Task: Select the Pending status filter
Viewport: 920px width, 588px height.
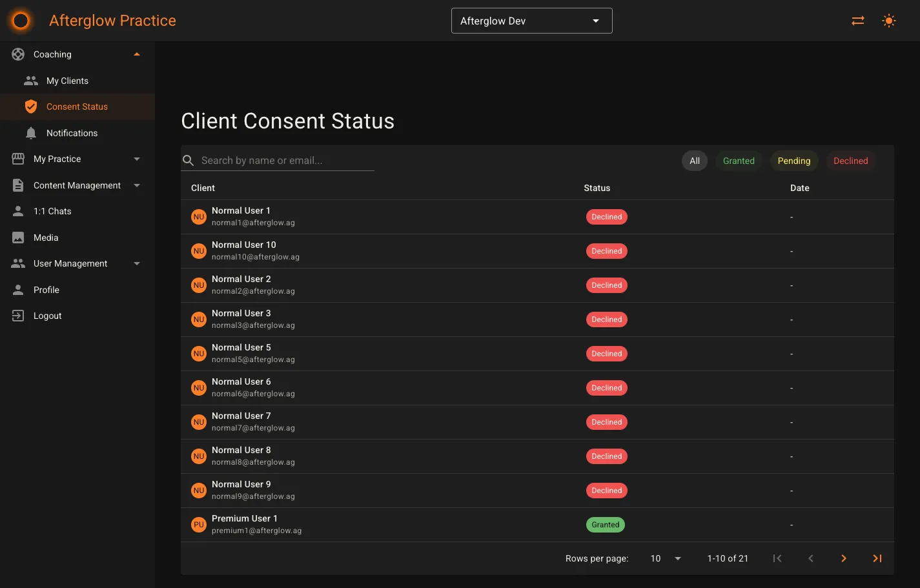Action: 794,161
